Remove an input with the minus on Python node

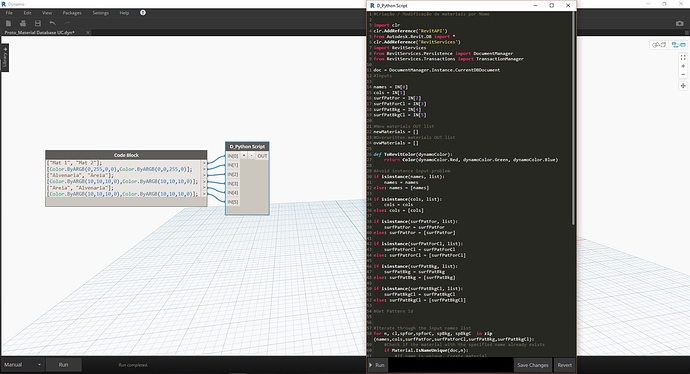252,156
